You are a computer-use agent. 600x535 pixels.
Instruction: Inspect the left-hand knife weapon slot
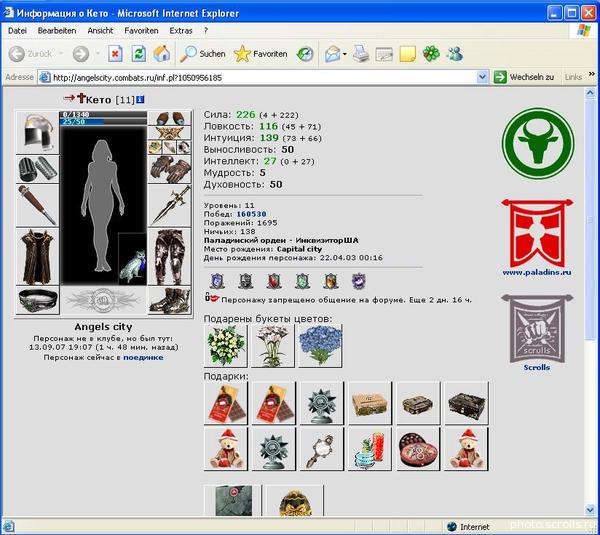coord(38,206)
